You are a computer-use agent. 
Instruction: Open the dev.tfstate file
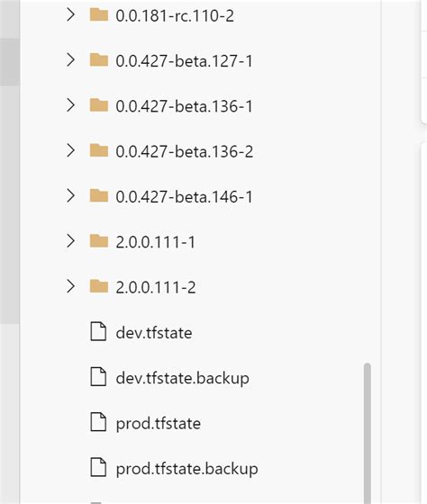tap(154, 332)
